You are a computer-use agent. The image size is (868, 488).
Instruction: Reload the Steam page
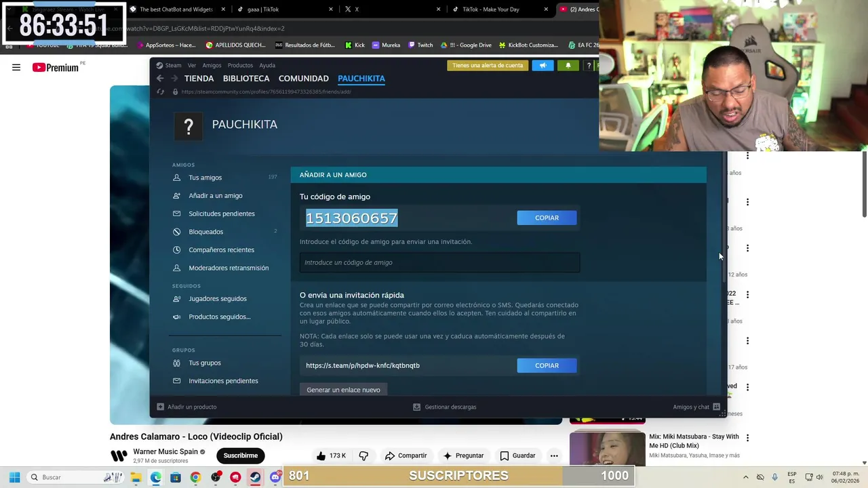(161, 91)
